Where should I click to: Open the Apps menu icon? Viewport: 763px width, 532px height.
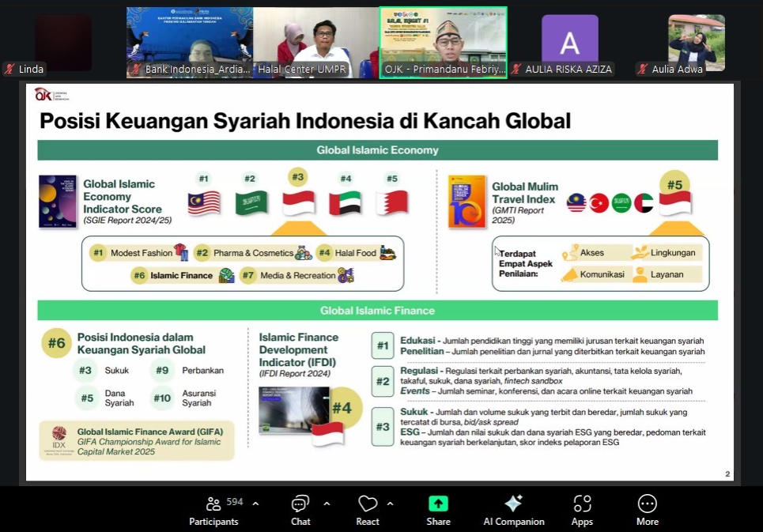click(582, 510)
